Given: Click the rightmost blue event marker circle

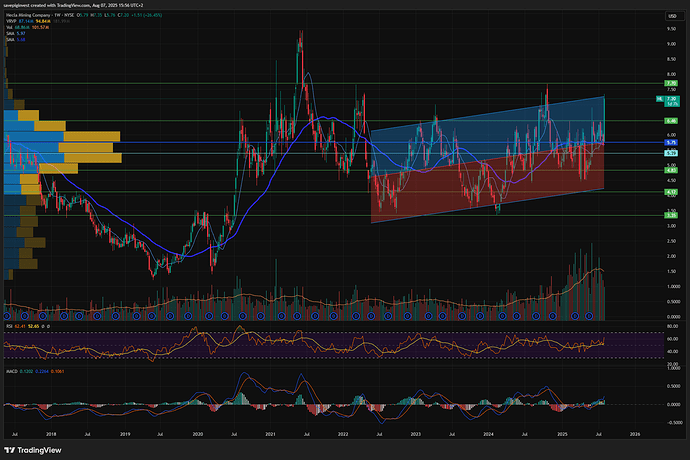Looking at the screenshot, I should tap(588, 316).
